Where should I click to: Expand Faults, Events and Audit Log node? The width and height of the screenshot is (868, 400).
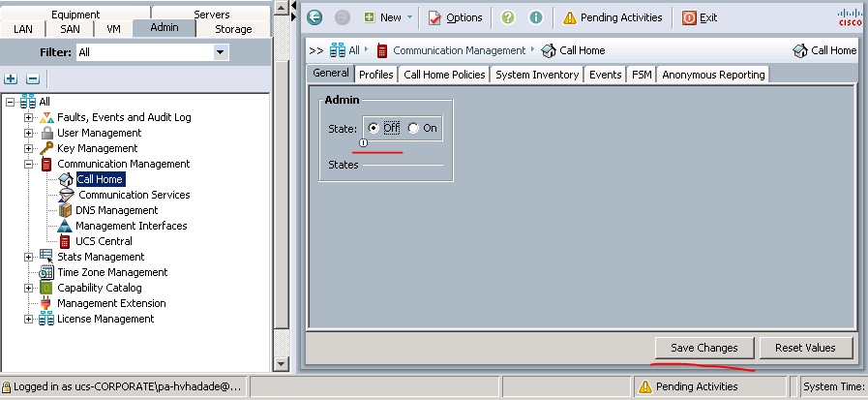28,117
